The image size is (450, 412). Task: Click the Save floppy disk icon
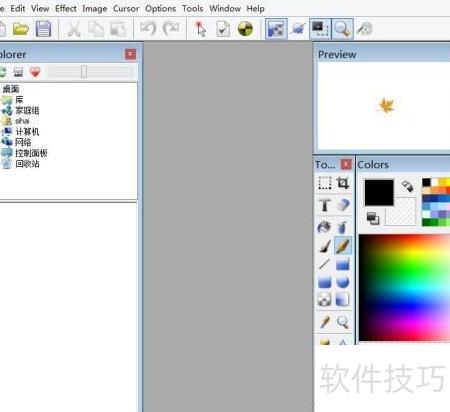point(43,29)
